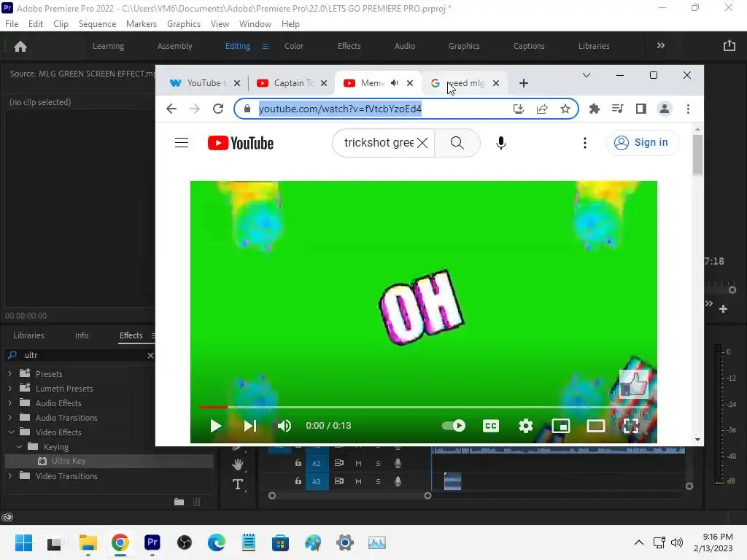Image resolution: width=747 pixels, height=560 pixels.
Task: Close the 'Captain' tab
Action: (x=324, y=83)
